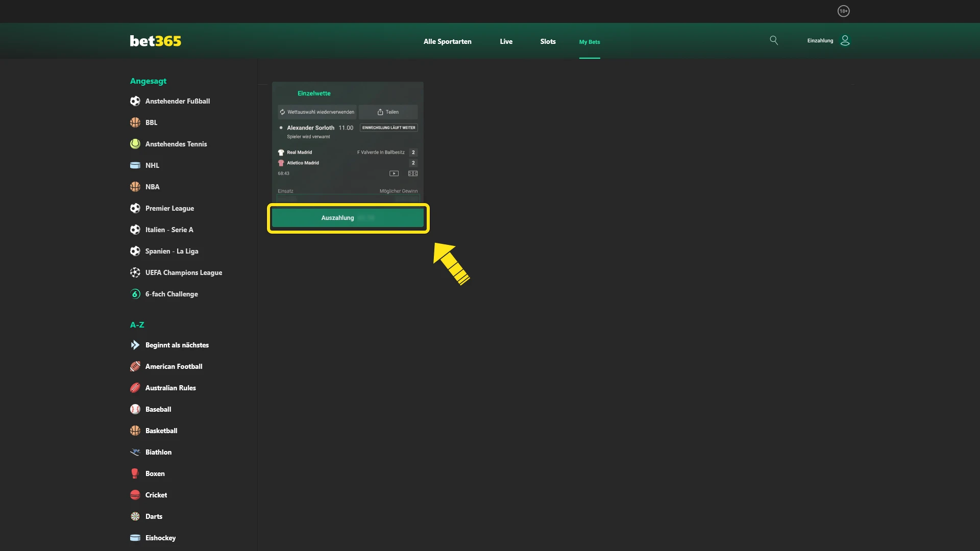980x551 pixels.
Task: Expand the Angesagt section header
Action: coord(148,81)
